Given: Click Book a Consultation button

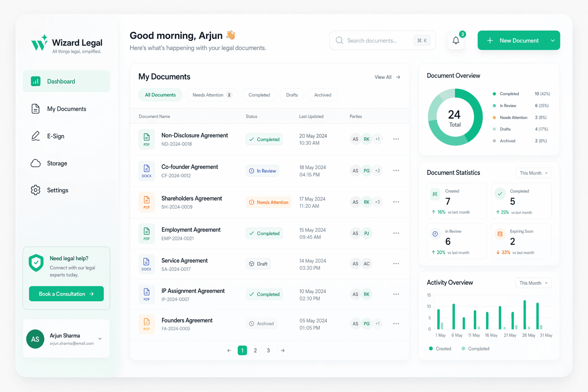Looking at the screenshot, I should 66,294.
